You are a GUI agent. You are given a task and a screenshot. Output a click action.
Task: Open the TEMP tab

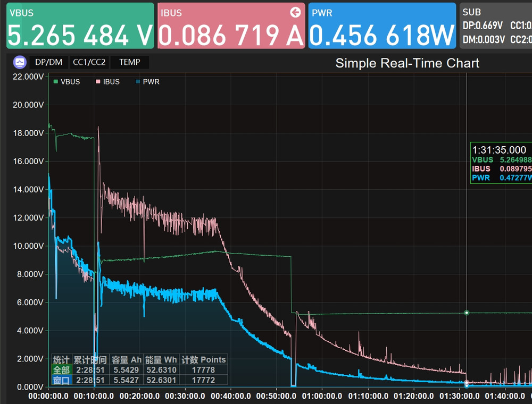pos(130,62)
